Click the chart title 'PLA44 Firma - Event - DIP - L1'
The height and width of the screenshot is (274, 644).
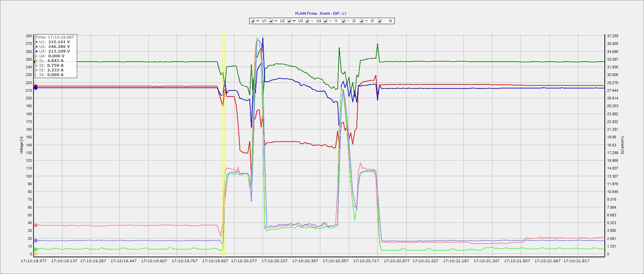pyautogui.click(x=321, y=13)
